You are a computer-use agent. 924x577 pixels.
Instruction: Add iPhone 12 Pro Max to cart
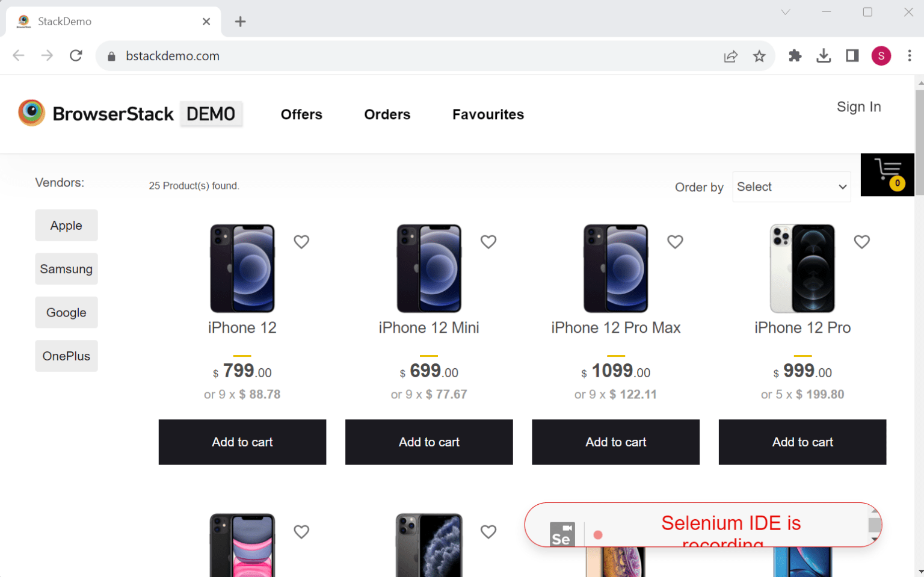(x=615, y=442)
